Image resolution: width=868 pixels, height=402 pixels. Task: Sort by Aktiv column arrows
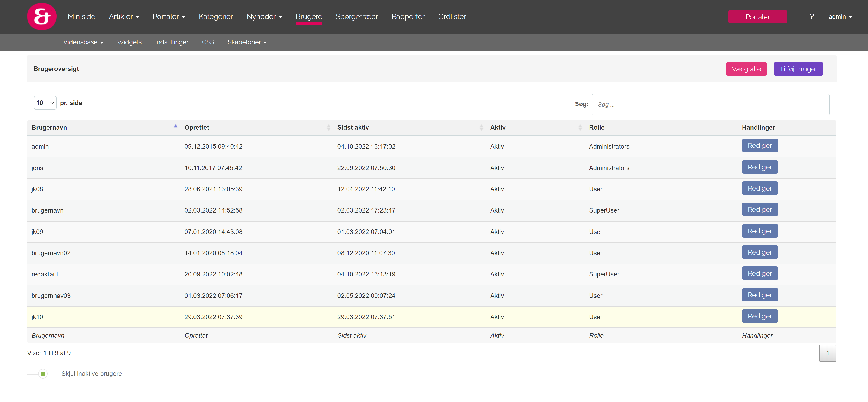coord(580,127)
